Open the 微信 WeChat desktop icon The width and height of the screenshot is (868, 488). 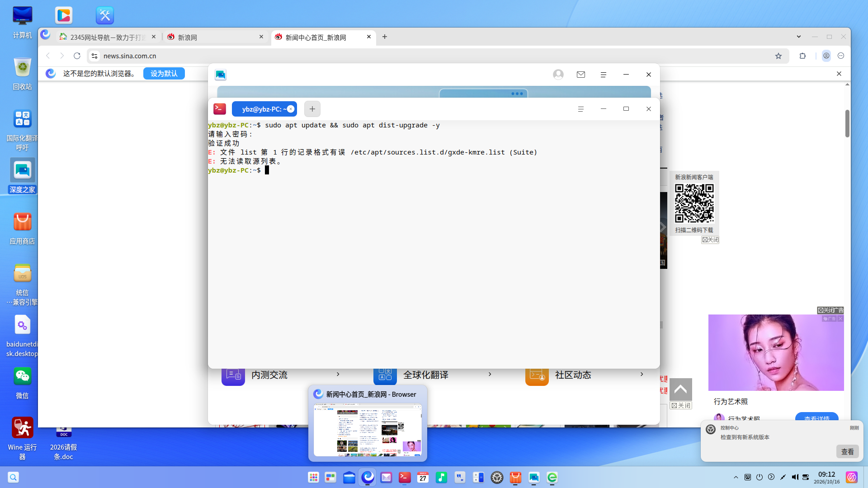tap(22, 383)
